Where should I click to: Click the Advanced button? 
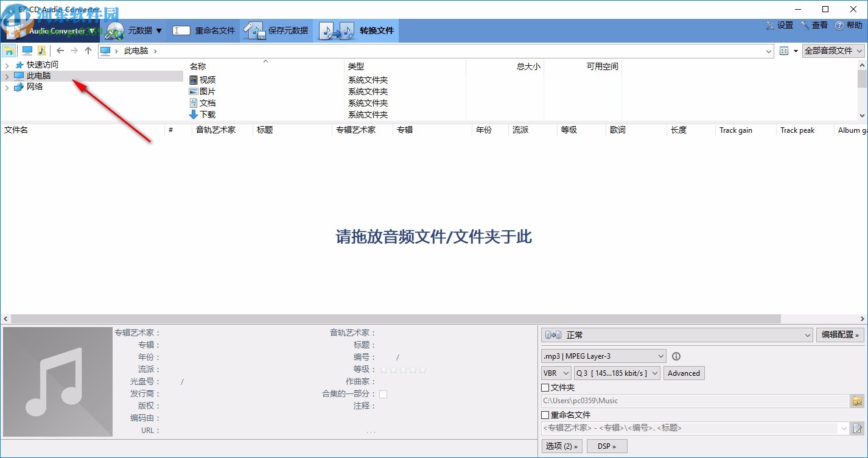[x=684, y=373]
